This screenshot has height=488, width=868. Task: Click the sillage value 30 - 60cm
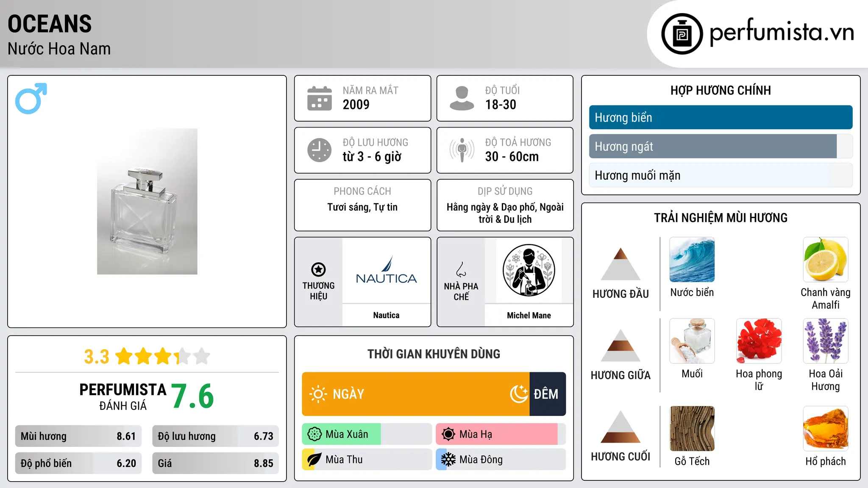(x=512, y=157)
